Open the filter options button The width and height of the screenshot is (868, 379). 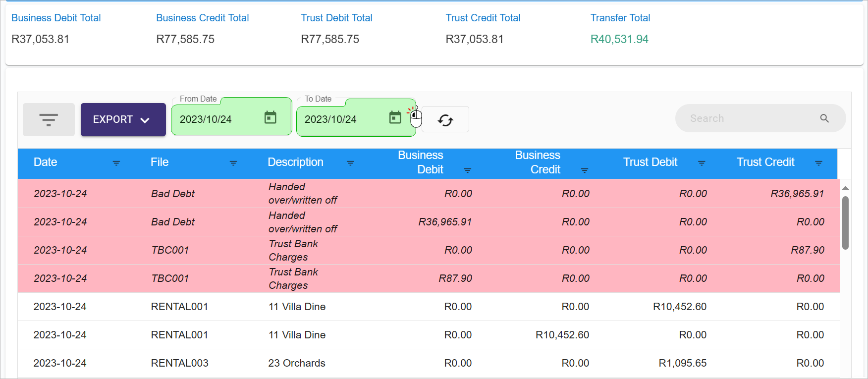click(x=49, y=119)
